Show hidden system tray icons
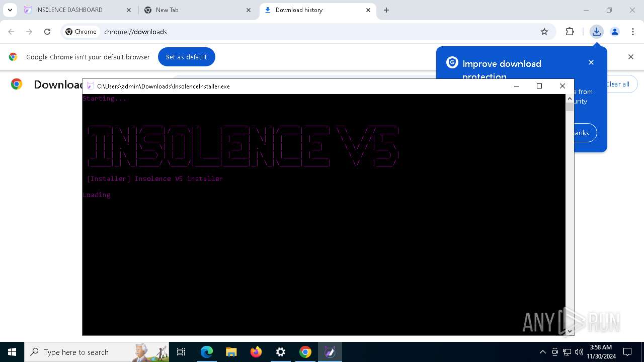The image size is (644, 362). click(x=542, y=352)
